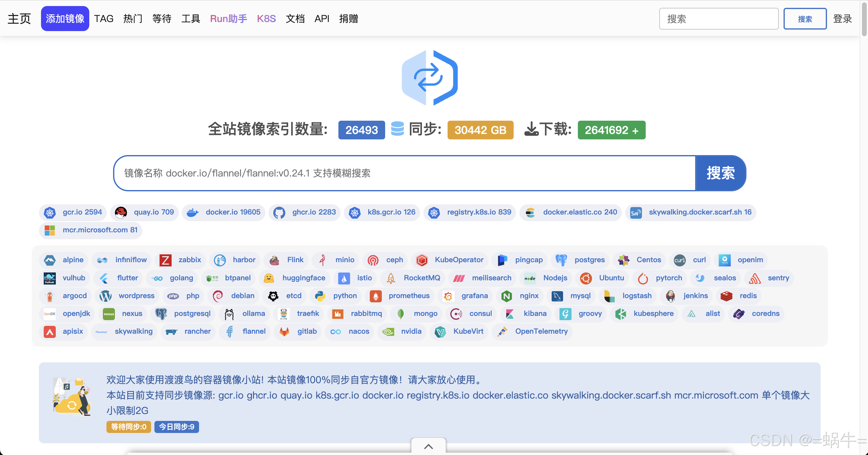Click the 登录 login link
Viewport: 868px width, 455px height.
click(x=842, y=18)
